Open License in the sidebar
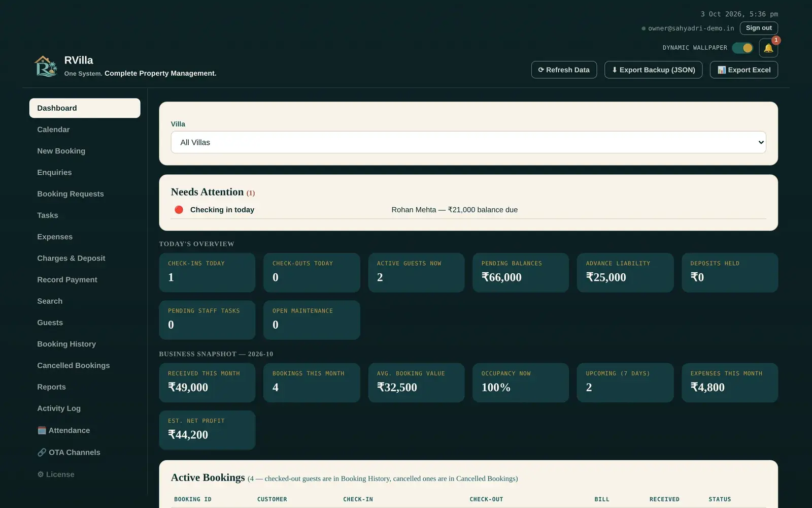This screenshot has height=508, width=812. pyautogui.click(x=85, y=474)
